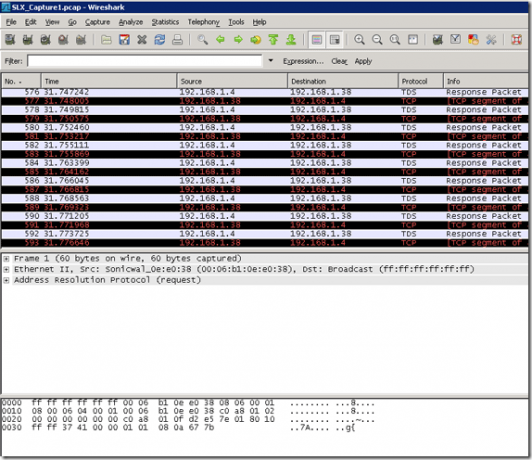The image size is (532, 460).
Task: Print packets printer icon
Action: (x=177, y=40)
